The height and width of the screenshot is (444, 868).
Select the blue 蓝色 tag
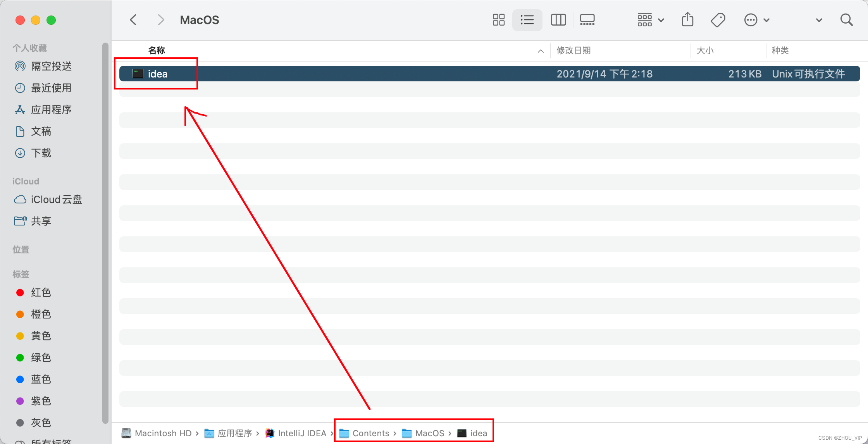40,379
